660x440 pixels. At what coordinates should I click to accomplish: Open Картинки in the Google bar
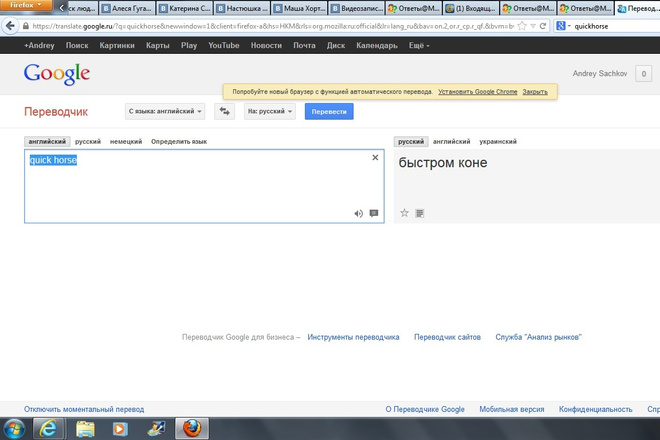(x=117, y=45)
